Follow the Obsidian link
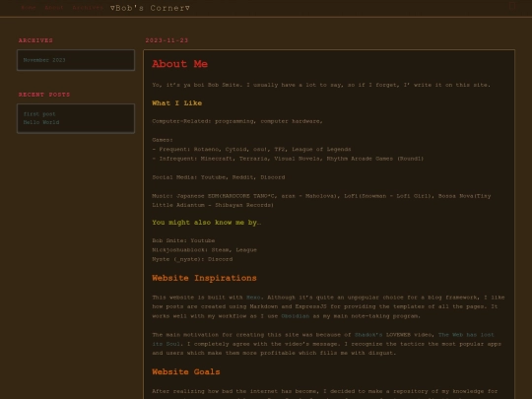The width and height of the screenshot is (532, 399). (x=296, y=316)
